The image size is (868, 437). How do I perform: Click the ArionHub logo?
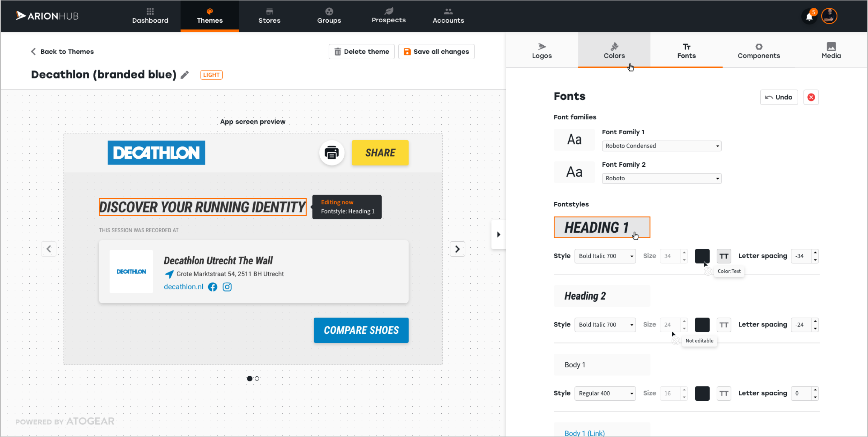(47, 16)
